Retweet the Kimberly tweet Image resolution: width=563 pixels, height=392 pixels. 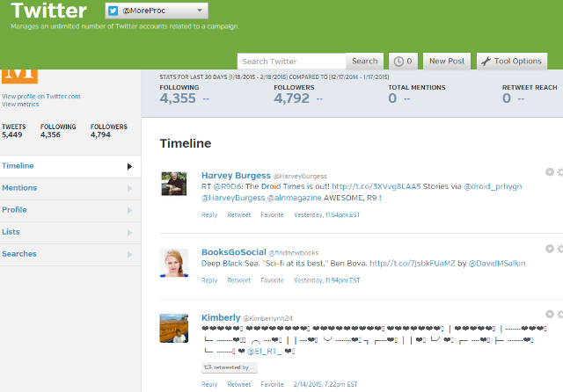[x=239, y=384]
